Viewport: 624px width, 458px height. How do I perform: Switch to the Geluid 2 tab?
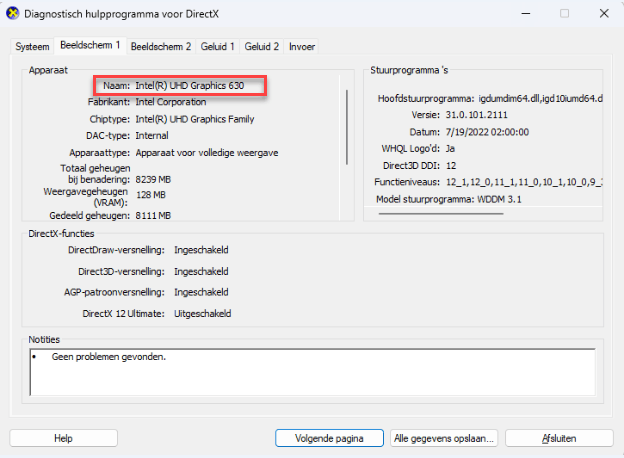[x=262, y=47]
